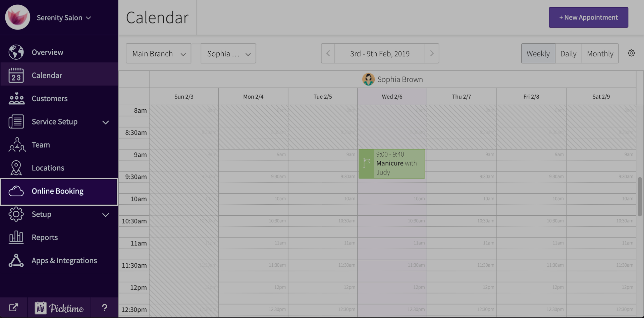
Task: Switch calendar to Daily view
Action: point(568,53)
